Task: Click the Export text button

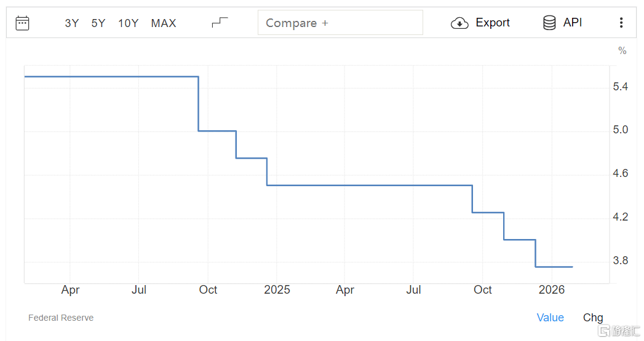Action: 493,23
